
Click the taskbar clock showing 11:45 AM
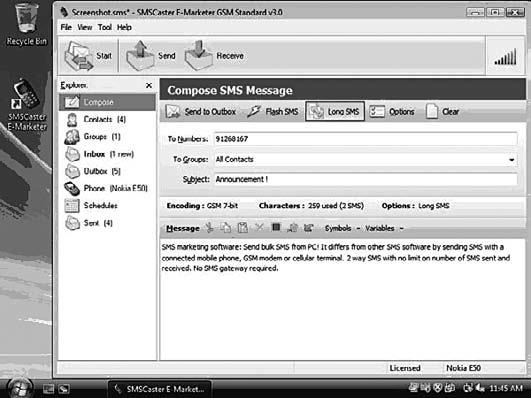[506, 388]
